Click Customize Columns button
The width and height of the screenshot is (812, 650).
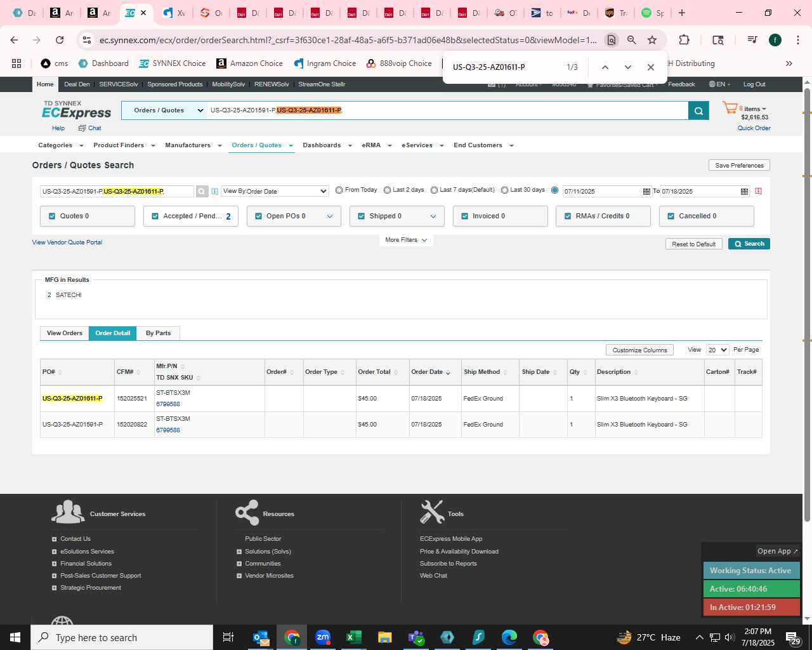[x=639, y=350]
